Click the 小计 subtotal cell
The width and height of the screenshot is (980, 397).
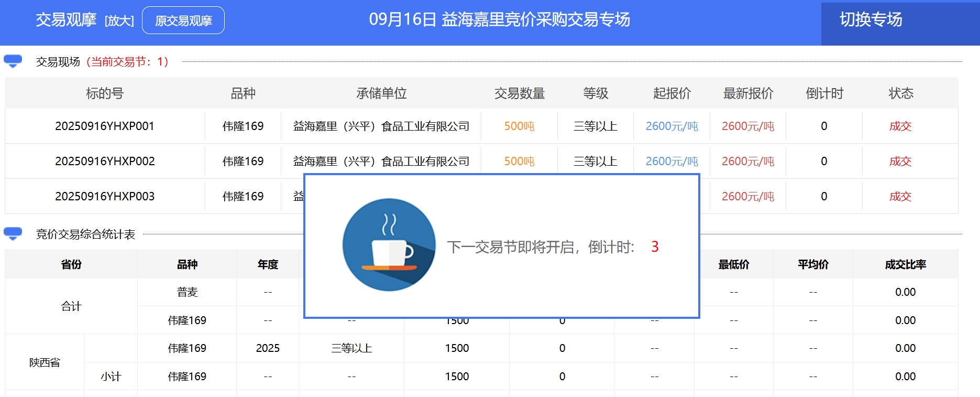[111, 377]
